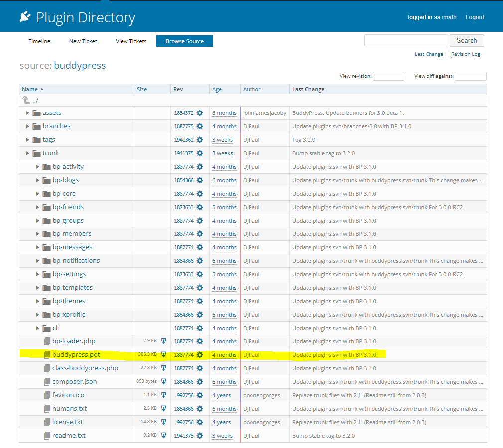The image size is (503, 448).
Task: Download class-buddypress.php via download icon
Action: [164, 368]
